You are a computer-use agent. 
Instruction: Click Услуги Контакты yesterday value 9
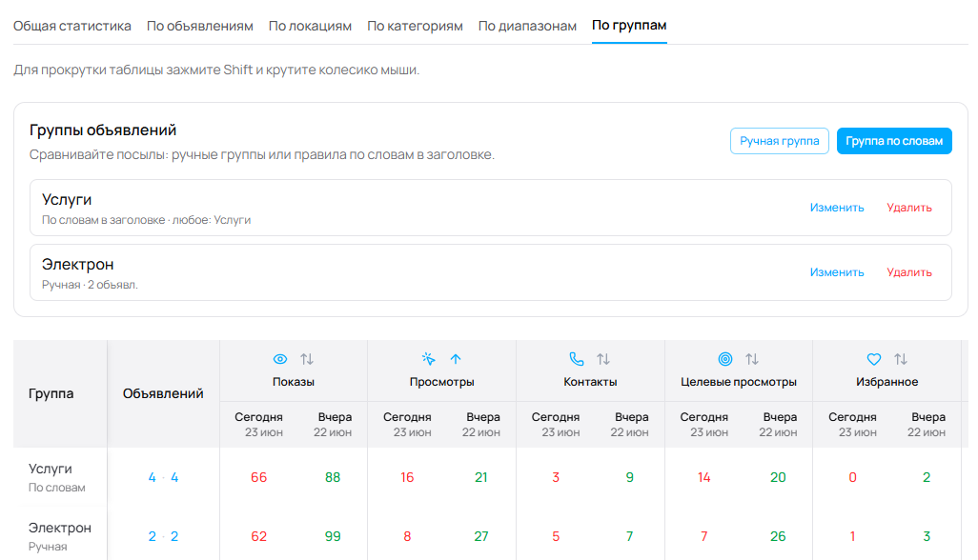629,478
